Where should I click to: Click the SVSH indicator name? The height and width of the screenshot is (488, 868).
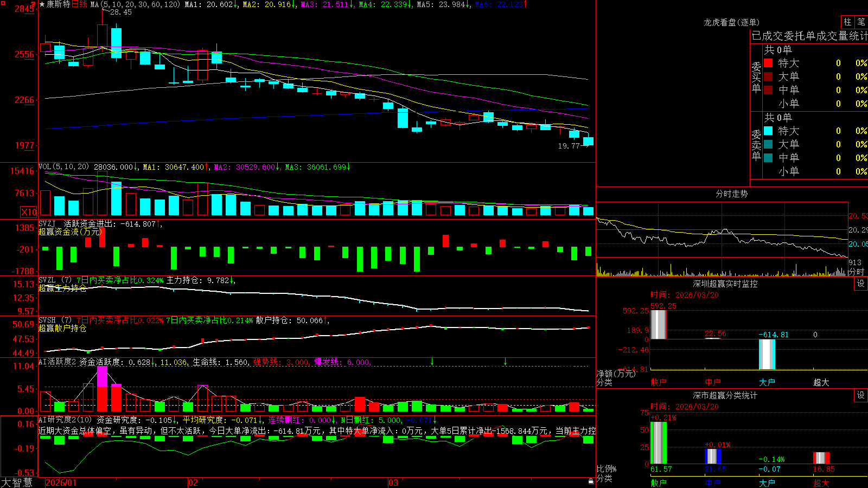[47, 320]
